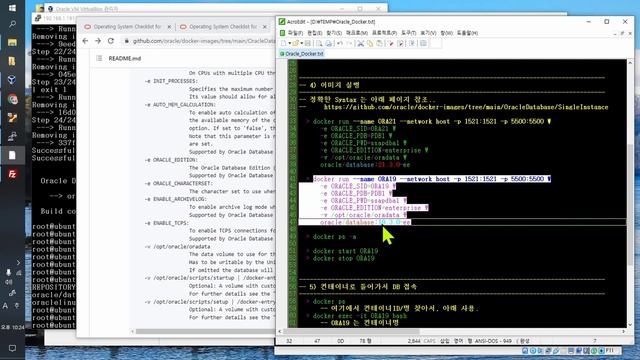Image resolution: width=640 pixels, height=360 pixels.
Task: Open the Windows notification center icon
Action: tap(12, 348)
